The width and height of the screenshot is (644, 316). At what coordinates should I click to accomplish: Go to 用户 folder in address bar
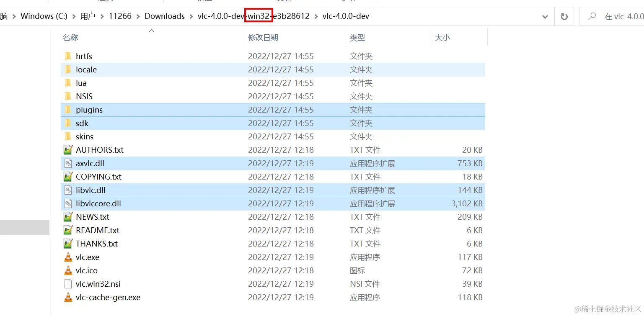pyautogui.click(x=88, y=16)
